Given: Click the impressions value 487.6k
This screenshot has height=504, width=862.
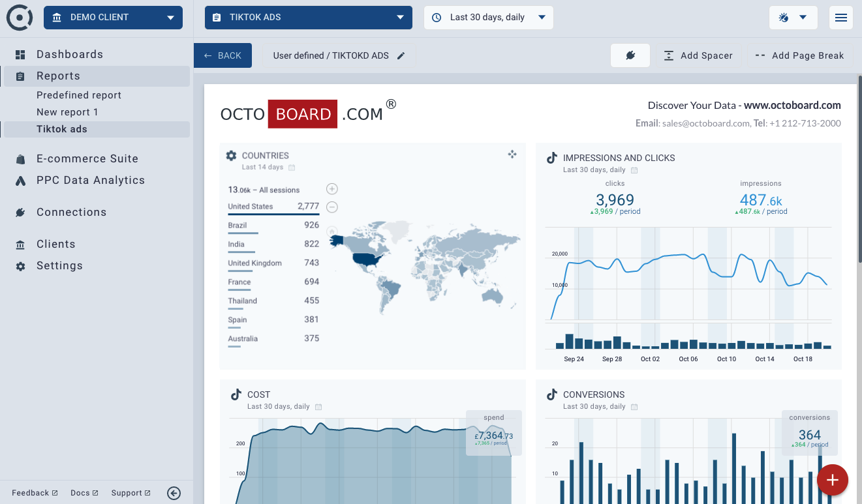Looking at the screenshot, I should [x=761, y=200].
